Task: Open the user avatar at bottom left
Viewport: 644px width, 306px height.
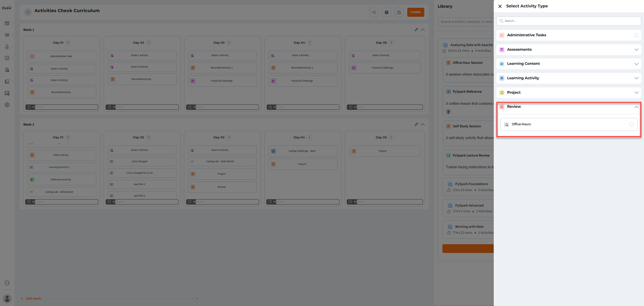Action: click(x=7, y=299)
